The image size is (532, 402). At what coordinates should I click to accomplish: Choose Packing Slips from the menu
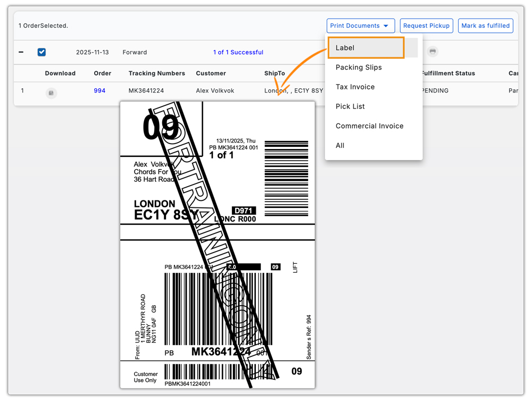pos(358,68)
